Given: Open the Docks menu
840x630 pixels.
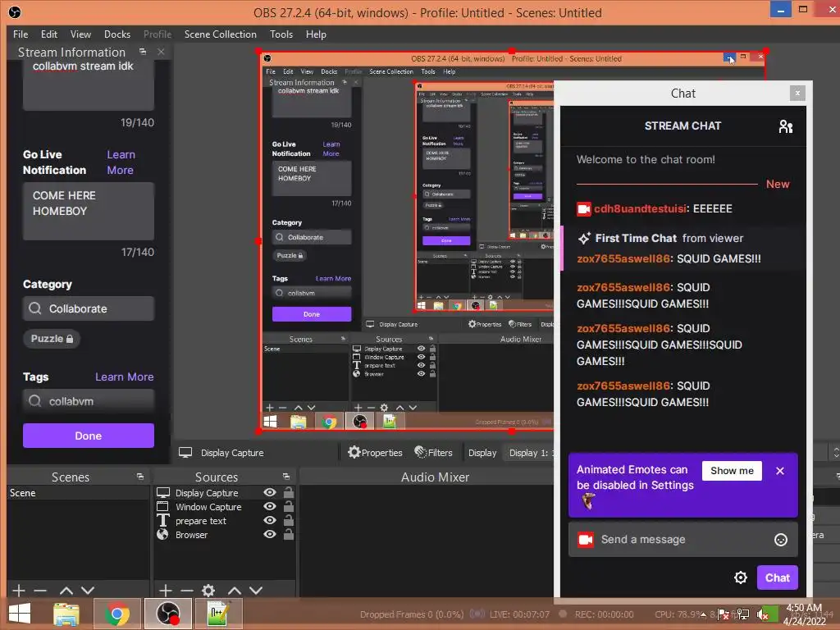Looking at the screenshot, I should 116,34.
